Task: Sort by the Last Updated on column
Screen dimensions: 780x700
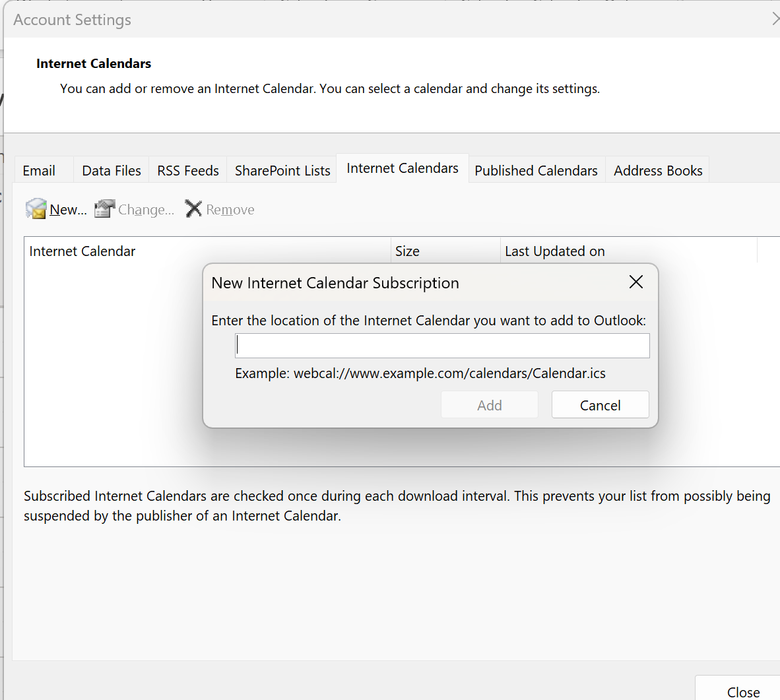Action: 629,251
